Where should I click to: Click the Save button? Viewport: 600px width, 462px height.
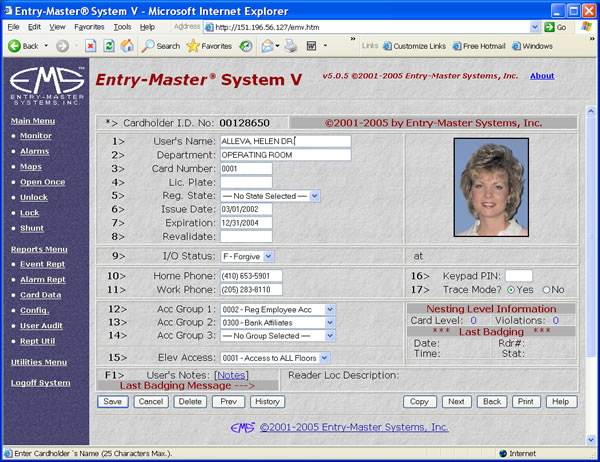[112, 402]
